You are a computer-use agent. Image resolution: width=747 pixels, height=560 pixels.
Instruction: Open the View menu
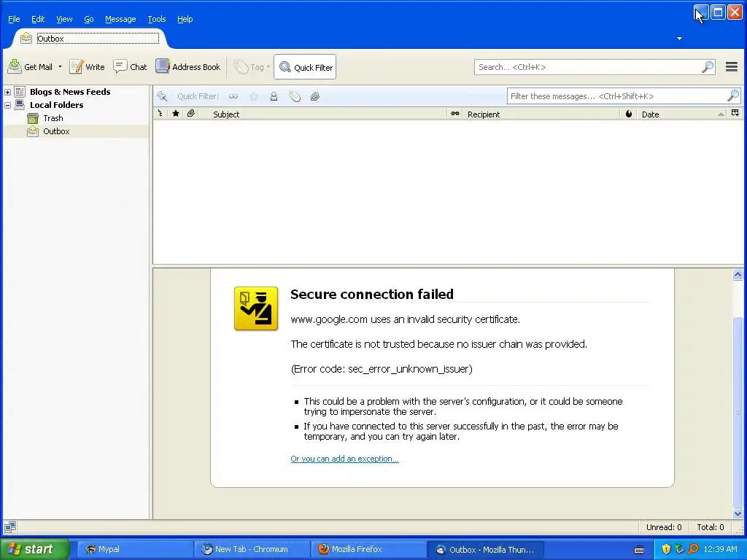tap(64, 19)
